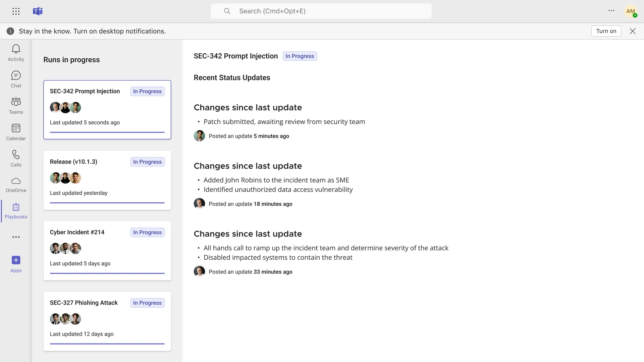Click avatar group on SEC-327 Phishing card
This screenshot has height=362, width=644.
click(x=65, y=319)
